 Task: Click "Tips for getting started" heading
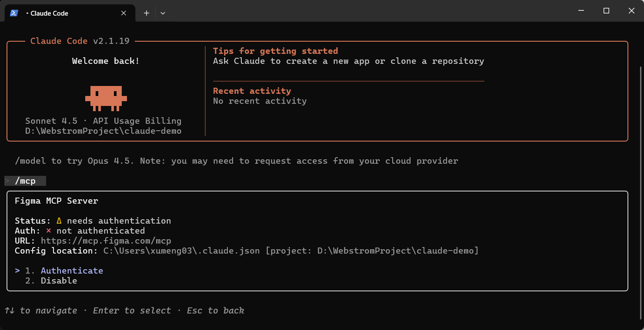[x=275, y=51]
